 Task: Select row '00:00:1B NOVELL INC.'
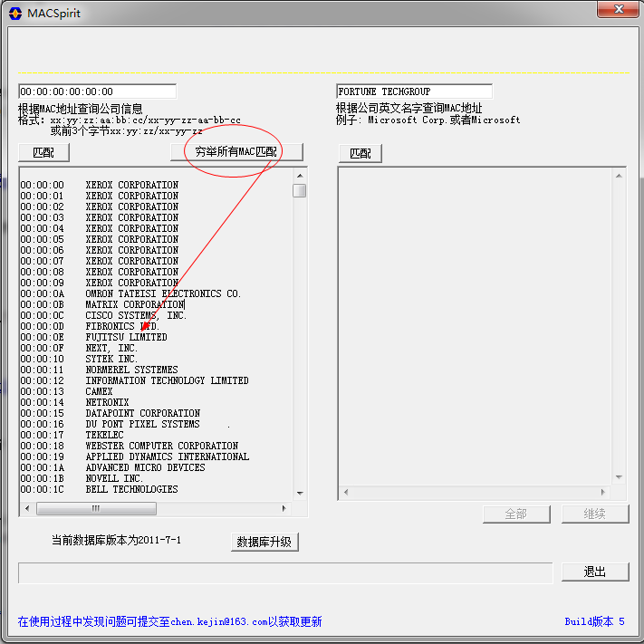tap(82, 479)
